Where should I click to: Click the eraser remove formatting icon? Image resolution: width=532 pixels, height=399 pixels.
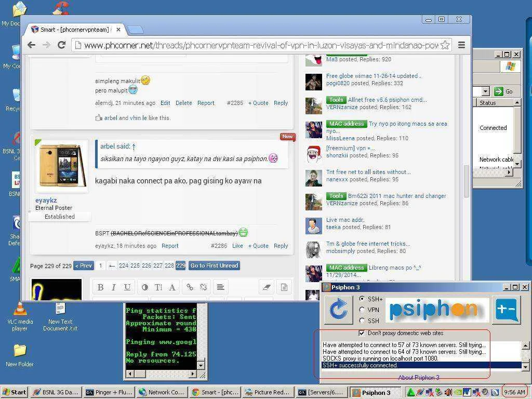tap(267, 287)
